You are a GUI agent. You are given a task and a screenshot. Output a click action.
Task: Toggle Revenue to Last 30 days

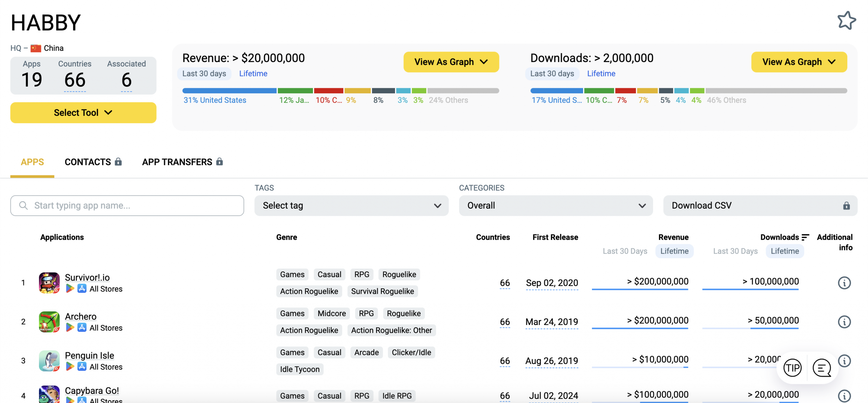[204, 74]
